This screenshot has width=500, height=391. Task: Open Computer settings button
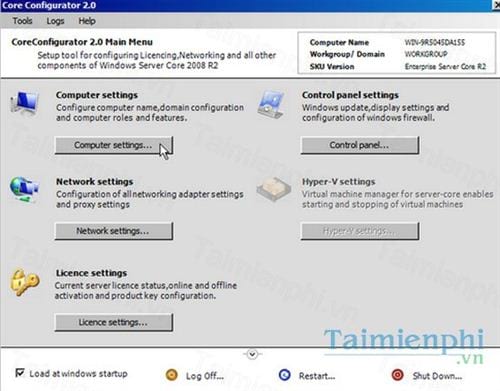click(114, 145)
